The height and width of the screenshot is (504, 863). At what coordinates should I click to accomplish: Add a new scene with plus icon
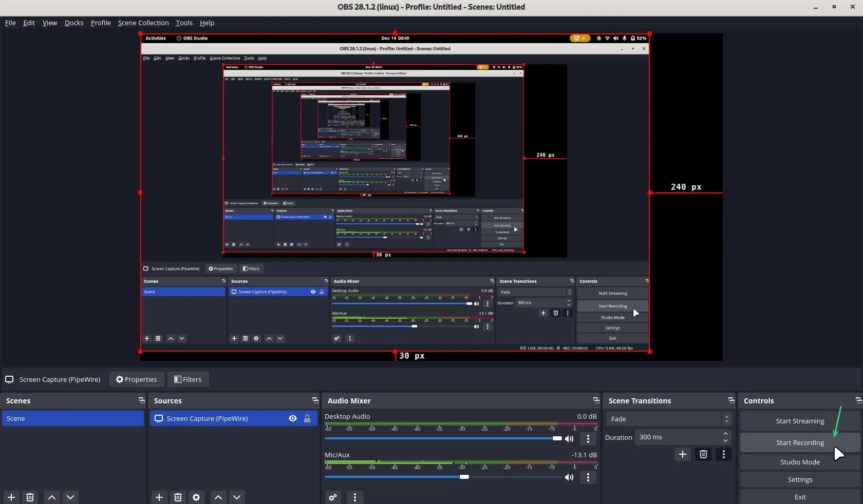[11, 497]
